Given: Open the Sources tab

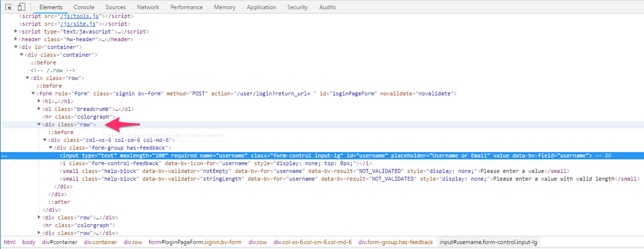Looking at the screenshot, I should 116,7.
